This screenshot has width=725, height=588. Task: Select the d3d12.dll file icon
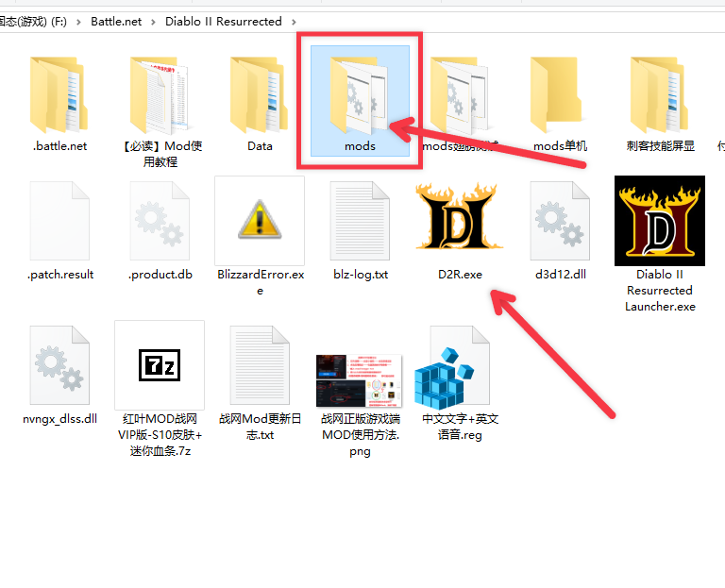[560, 221]
